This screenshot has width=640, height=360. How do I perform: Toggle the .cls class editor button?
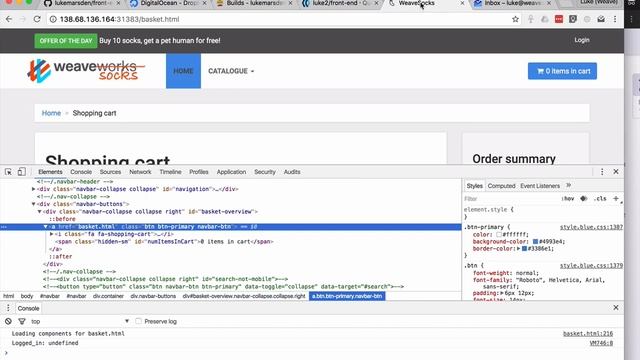coord(600,198)
